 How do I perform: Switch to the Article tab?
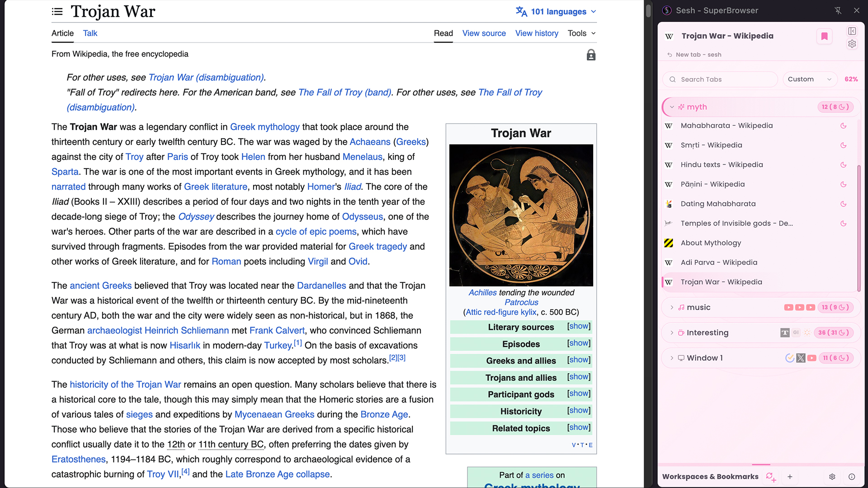point(62,33)
